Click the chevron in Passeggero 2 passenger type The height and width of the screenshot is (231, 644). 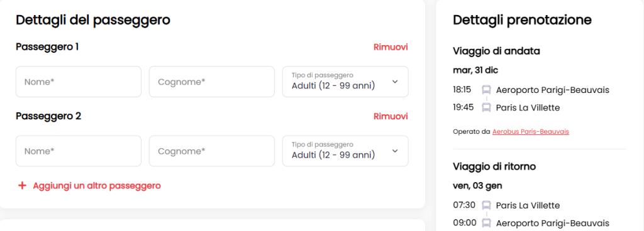[395, 151]
